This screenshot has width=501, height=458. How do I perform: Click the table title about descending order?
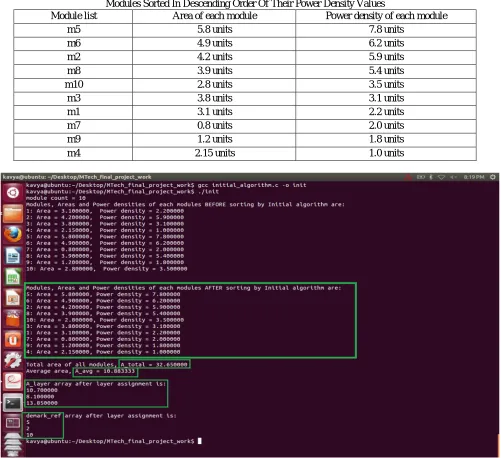245,4
